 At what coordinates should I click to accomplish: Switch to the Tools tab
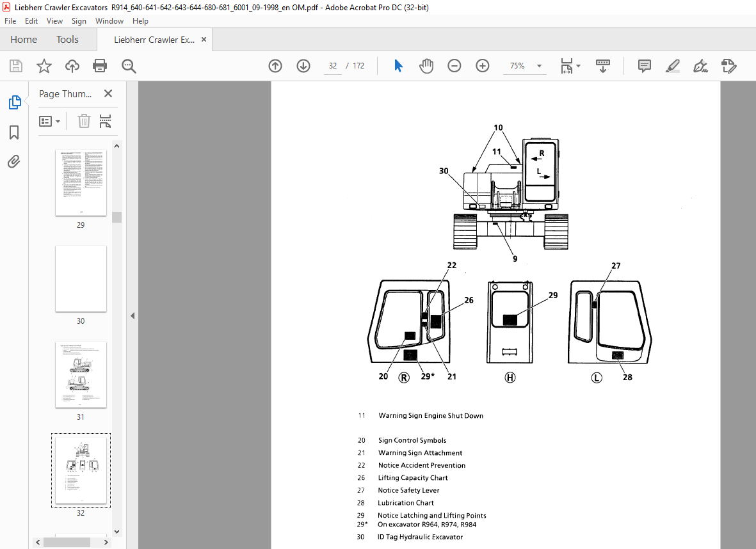[x=67, y=40]
